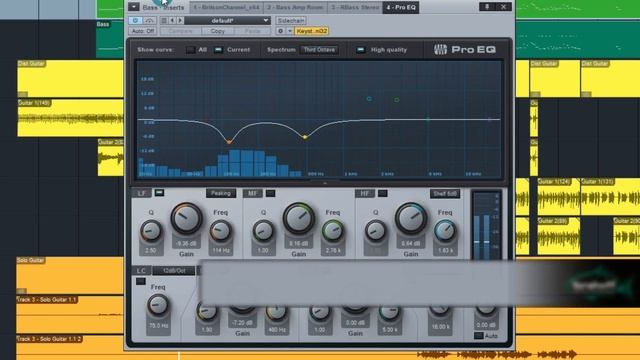
Task: Select the green band node on graph
Action: point(396,100)
